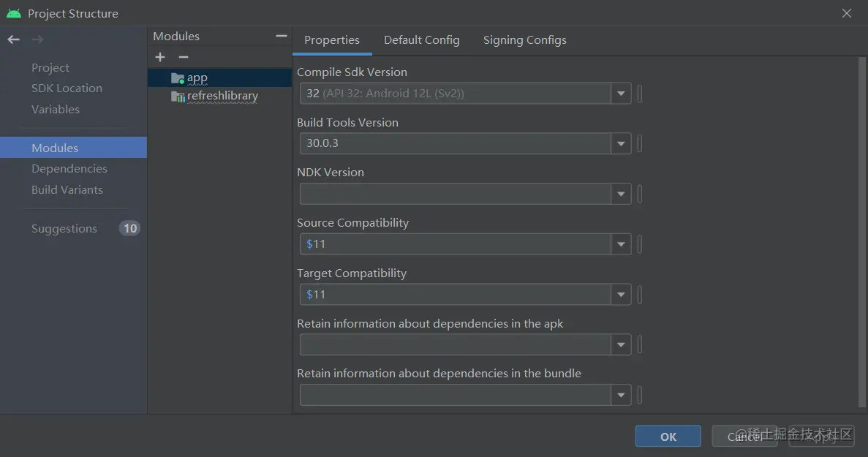Expand the Compile Sdk Version dropdown

tap(621, 94)
